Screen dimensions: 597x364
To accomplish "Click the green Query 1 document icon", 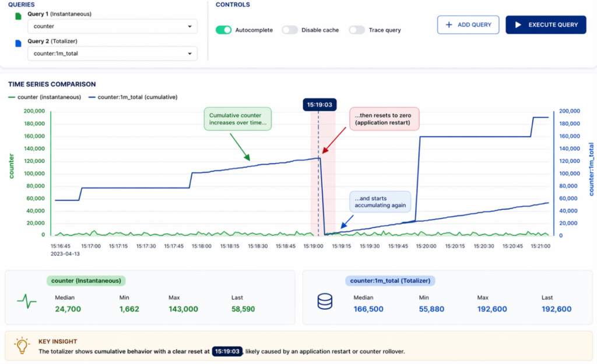I will tap(17, 16).
